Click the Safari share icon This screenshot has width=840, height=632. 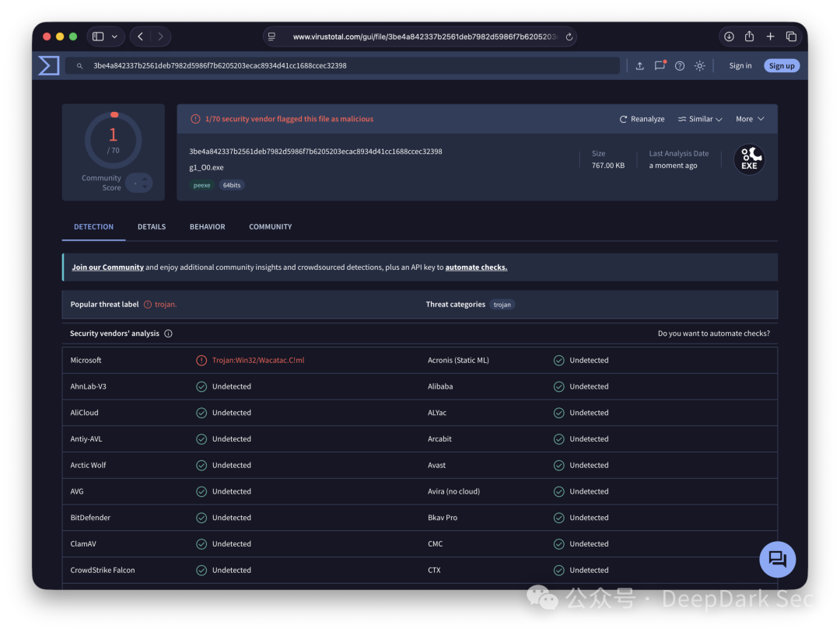pos(750,36)
